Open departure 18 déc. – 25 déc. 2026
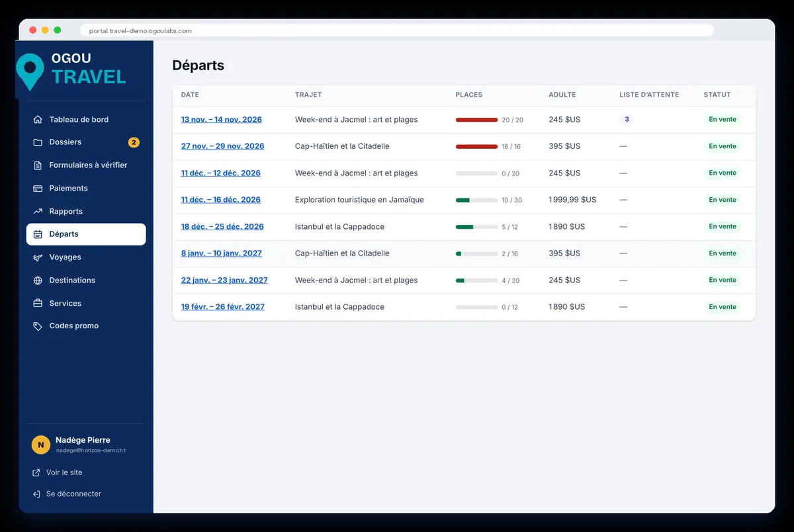Screen dimensions: 794x532 click(x=222, y=227)
